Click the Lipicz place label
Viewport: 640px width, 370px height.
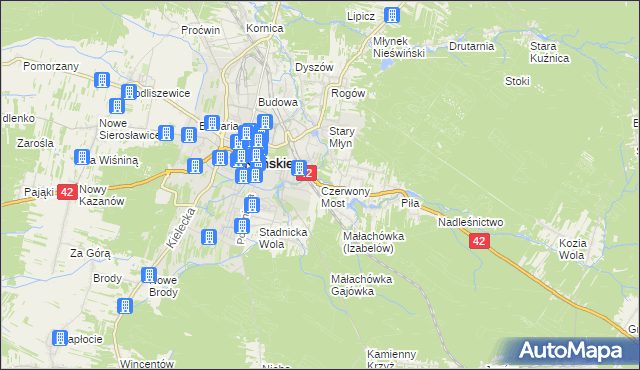361,16
